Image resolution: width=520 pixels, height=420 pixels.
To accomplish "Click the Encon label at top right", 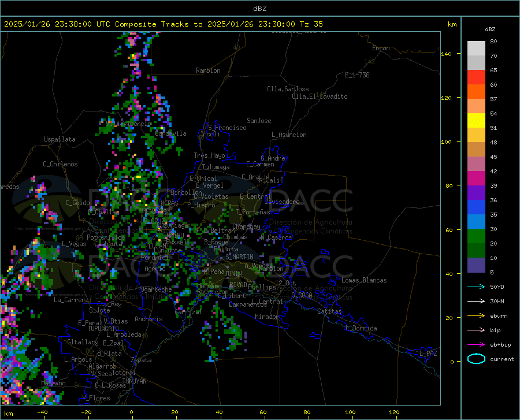I will [x=381, y=48].
